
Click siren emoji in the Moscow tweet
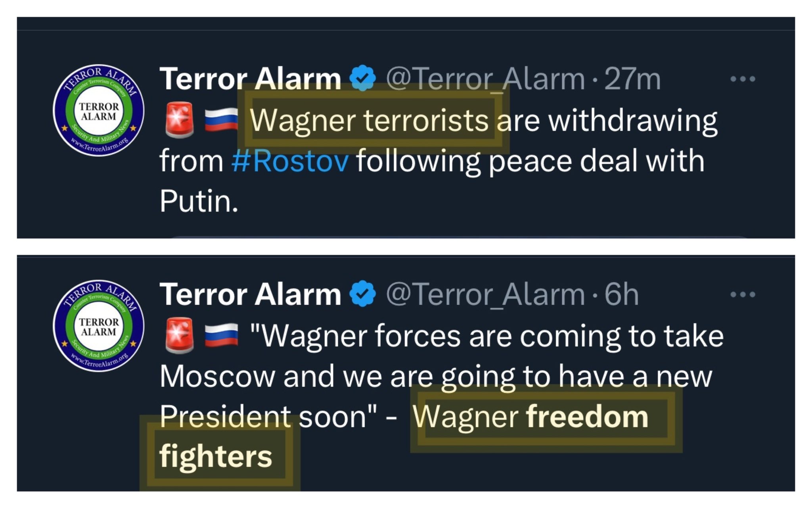click(x=179, y=335)
